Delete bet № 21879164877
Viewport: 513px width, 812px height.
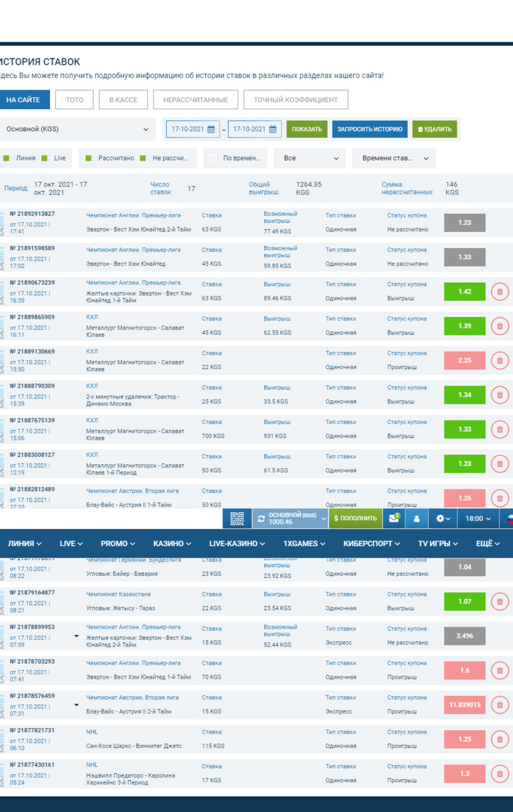500,601
